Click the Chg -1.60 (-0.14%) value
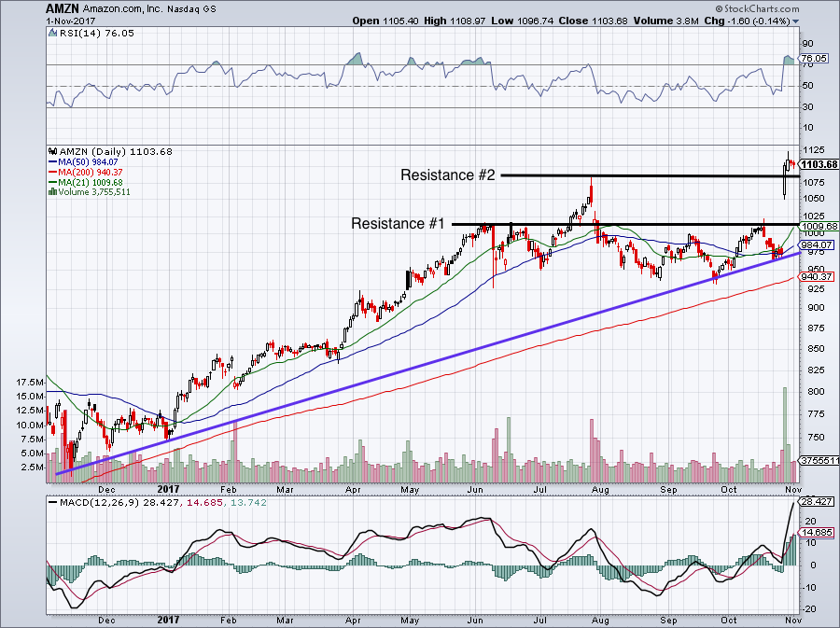Screen dimensions: 840x628 [x=747, y=21]
